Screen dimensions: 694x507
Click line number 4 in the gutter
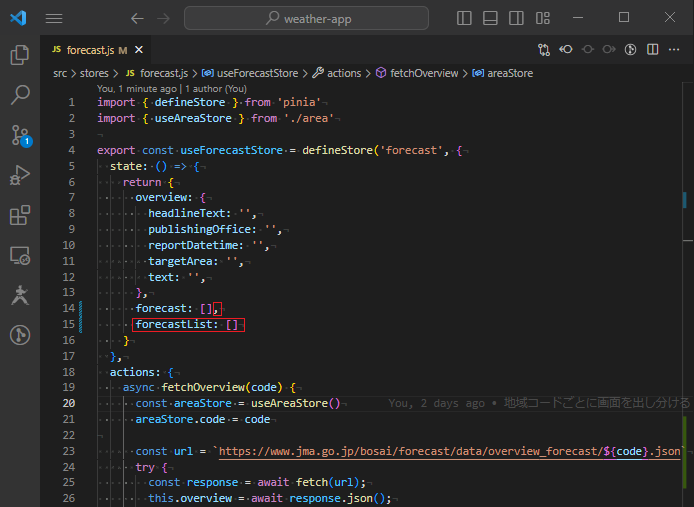71,151
